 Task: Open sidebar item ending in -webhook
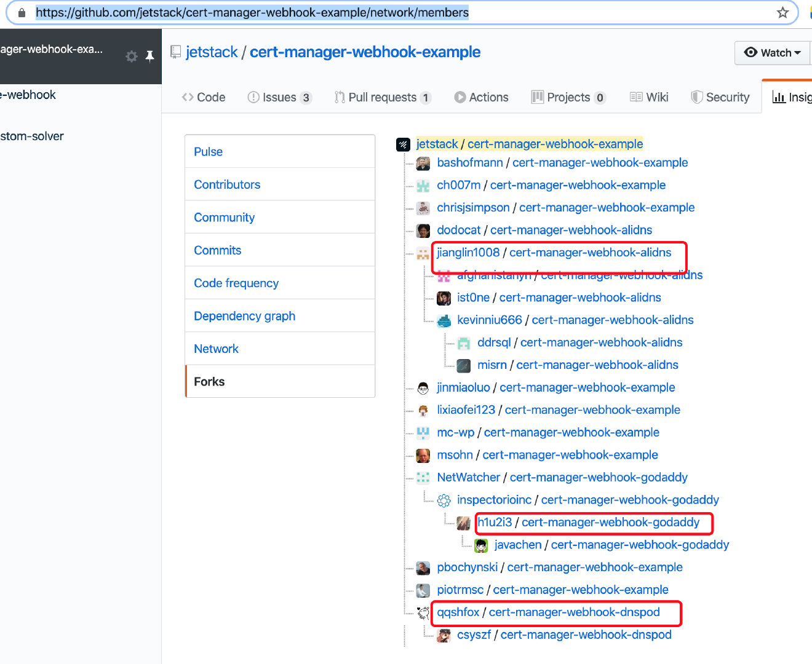click(28, 95)
